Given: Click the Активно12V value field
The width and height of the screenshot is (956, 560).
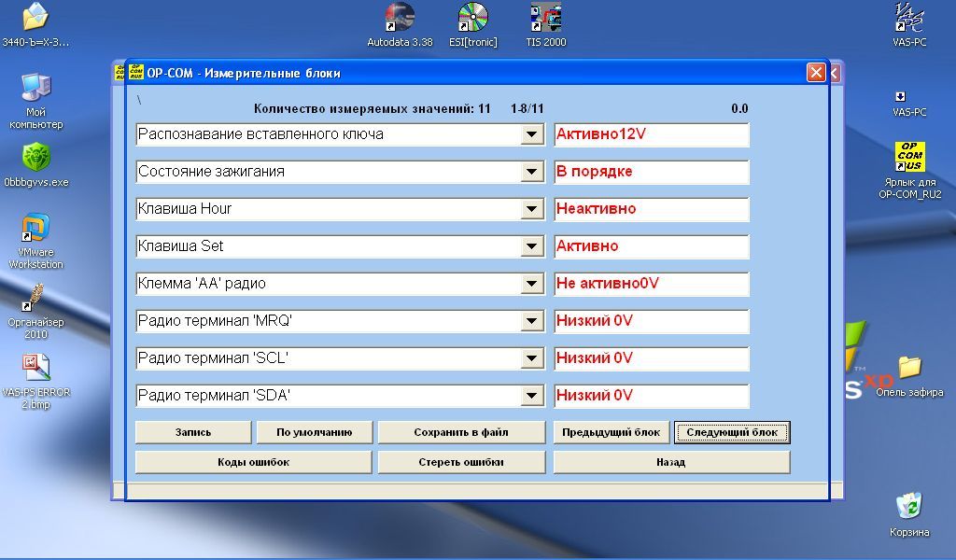Looking at the screenshot, I should pos(651,134).
